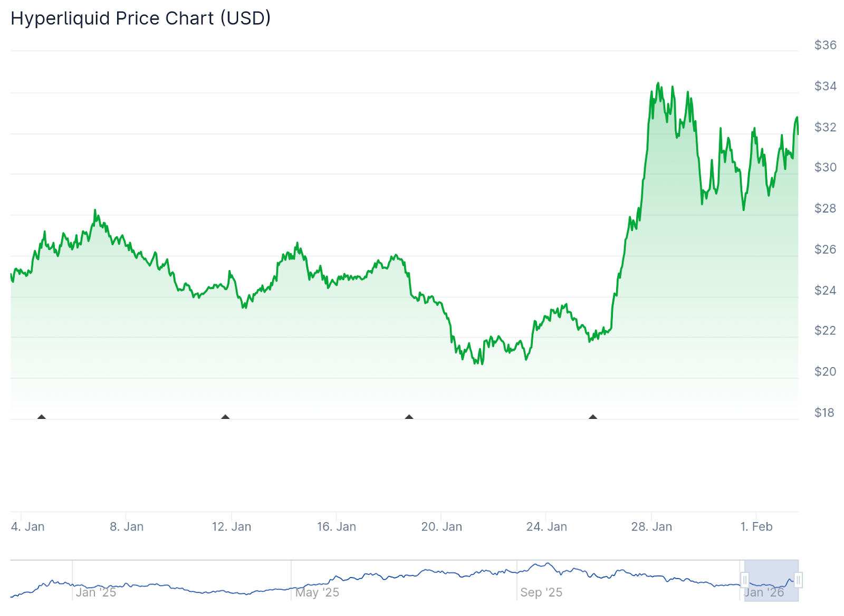Click the $36 price axis label
This screenshot has height=616, width=844.
825,45
